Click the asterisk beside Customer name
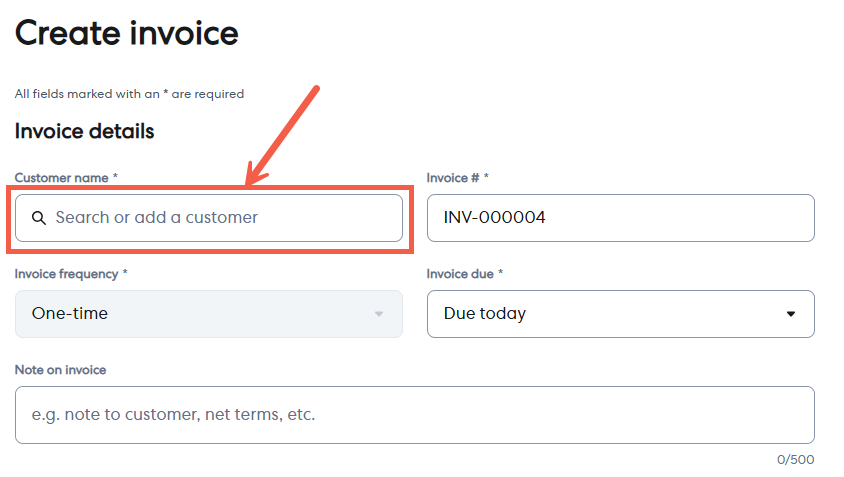Image resolution: width=844 pixels, height=477 pixels. tap(115, 177)
